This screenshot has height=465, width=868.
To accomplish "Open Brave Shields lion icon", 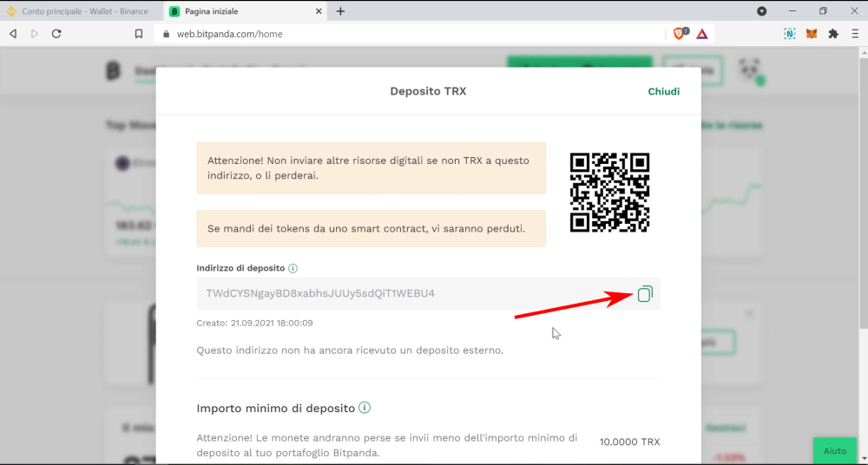I will pos(680,34).
